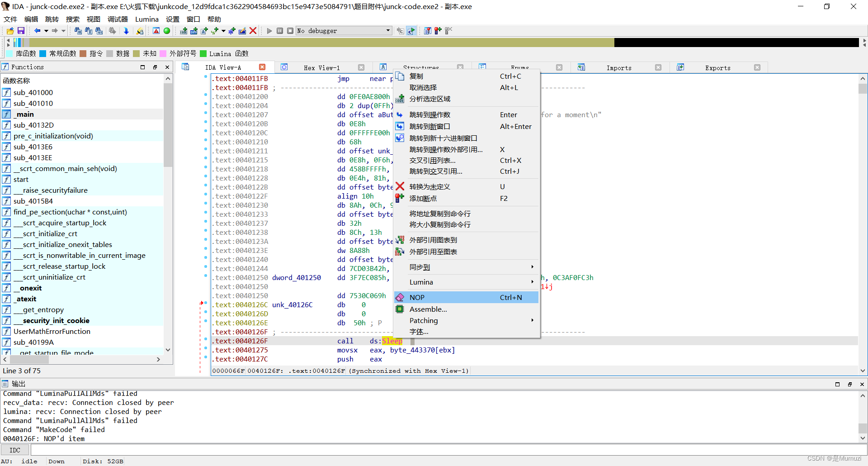Screen dimensions: 868x466
Task: Open the forward-history dropdown arrow
Action: (64, 31)
